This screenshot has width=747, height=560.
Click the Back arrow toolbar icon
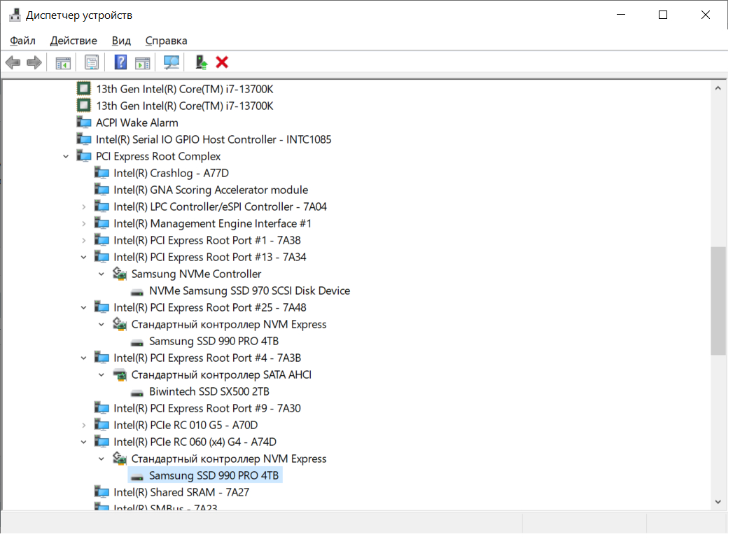coord(13,62)
